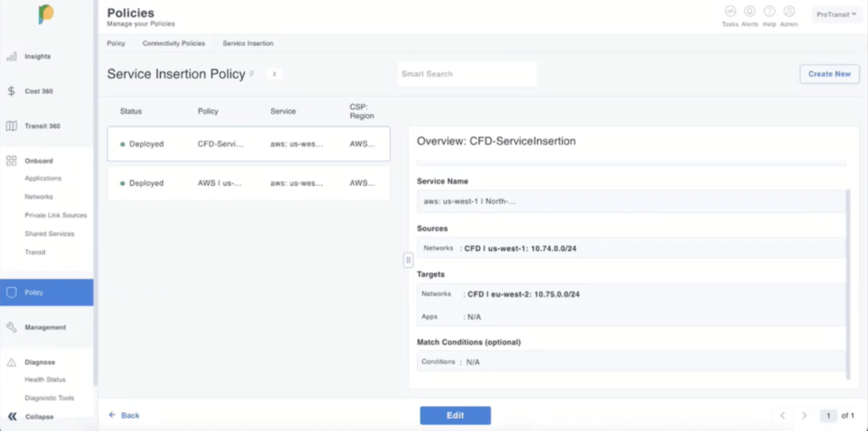The width and height of the screenshot is (868, 431).
Task: Expand the ProTransit tenant dropdown
Action: 836,14
